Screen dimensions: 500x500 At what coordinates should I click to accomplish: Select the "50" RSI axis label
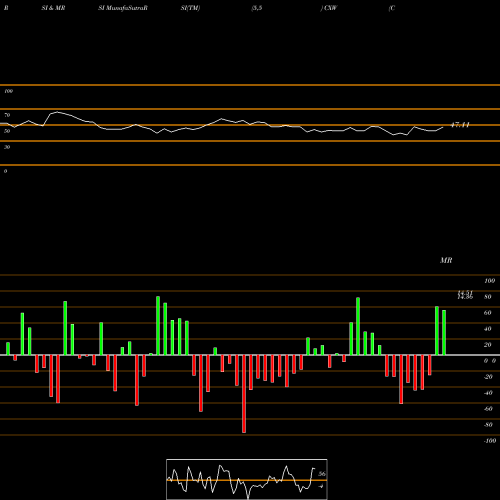7,131
